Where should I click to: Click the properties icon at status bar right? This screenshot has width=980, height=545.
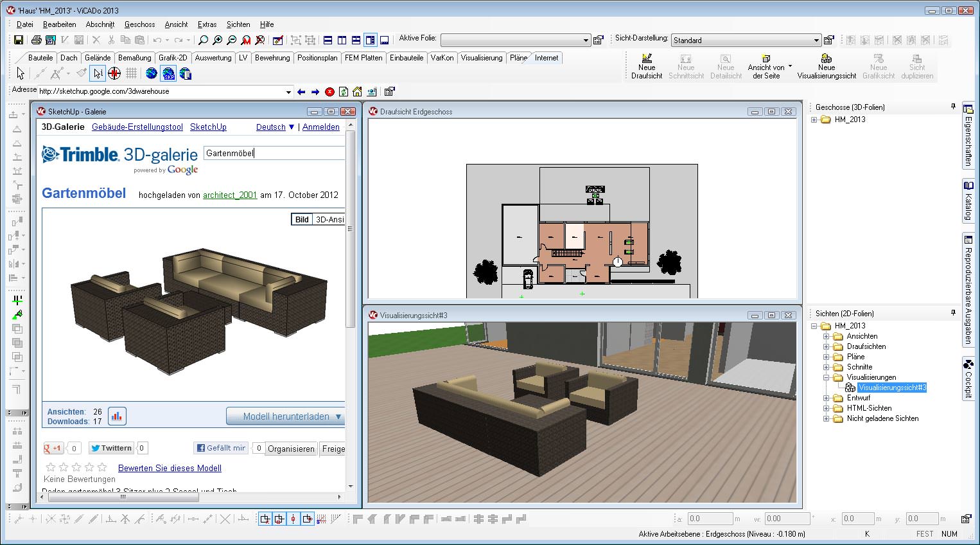pos(966,519)
